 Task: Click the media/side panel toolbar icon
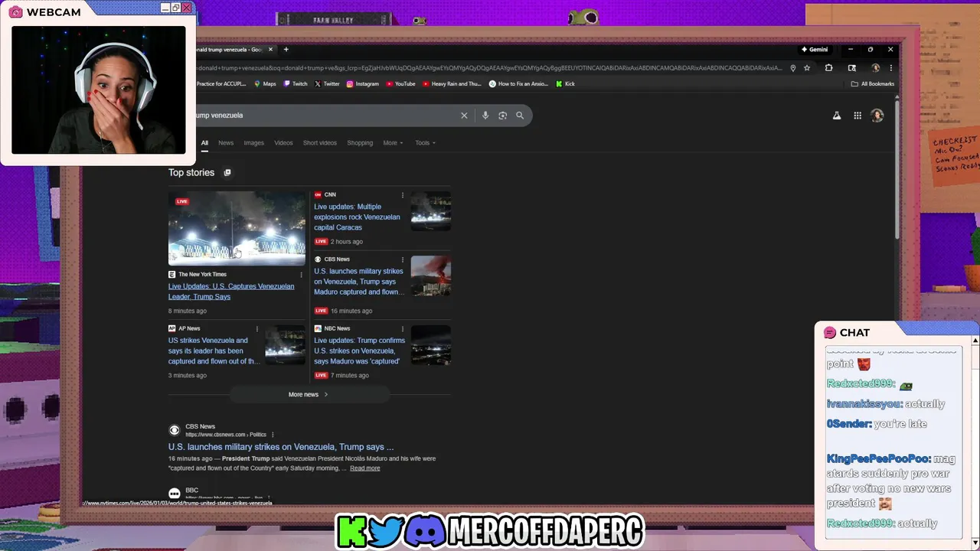click(x=852, y=68)
